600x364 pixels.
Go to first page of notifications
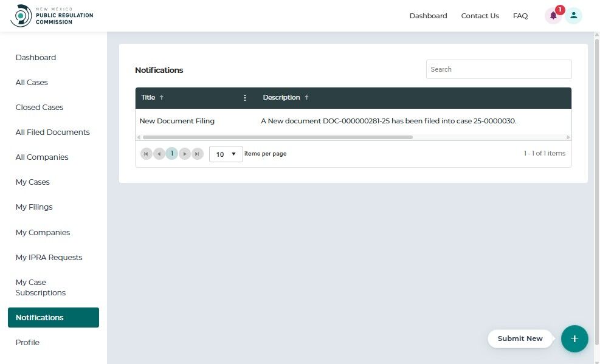(x=146, y=154)
